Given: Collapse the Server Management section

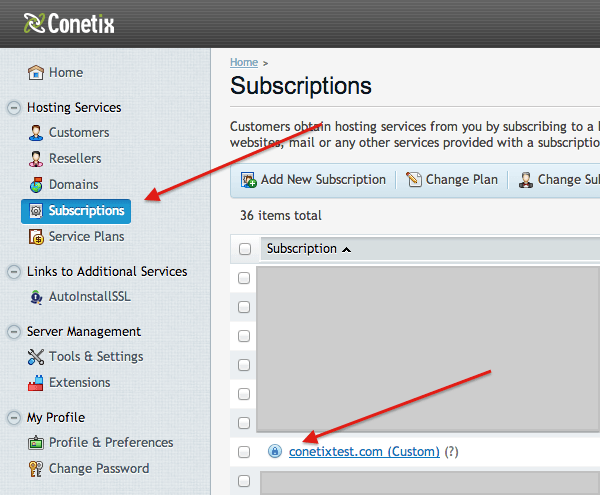Looking at the screenshot, I should (x=14, y=332).
